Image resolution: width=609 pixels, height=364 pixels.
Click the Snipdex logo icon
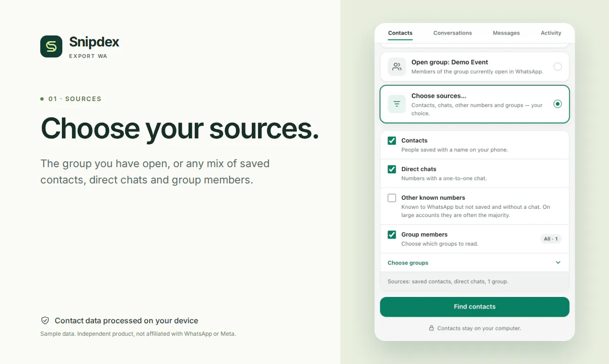(51, 46)
